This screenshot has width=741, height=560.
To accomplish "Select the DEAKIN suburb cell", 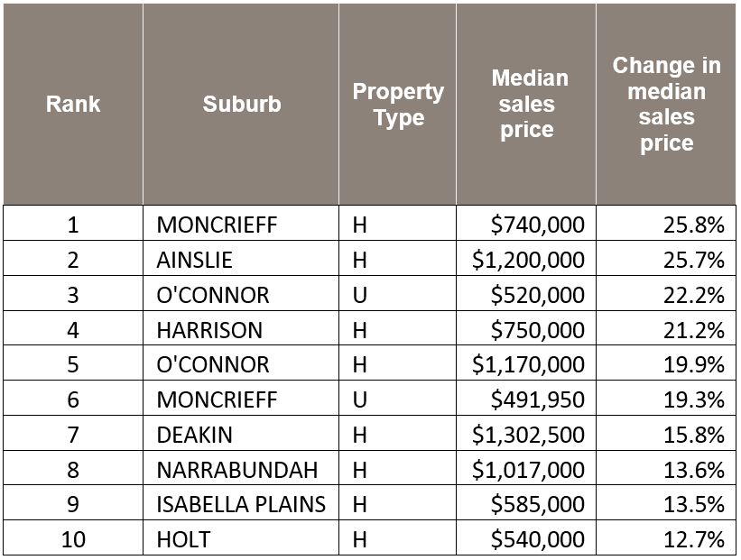I will (194, 435).
